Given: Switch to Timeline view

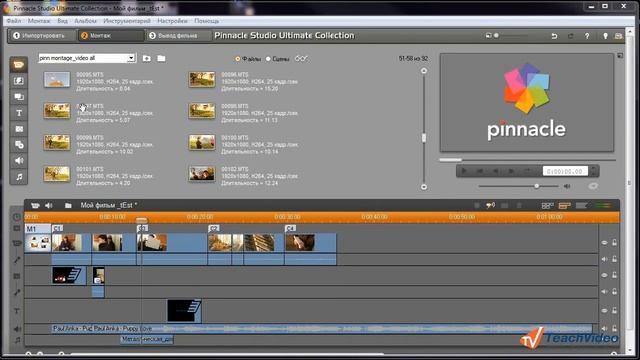Looking at the screenshot, I should tap(564, 205).
